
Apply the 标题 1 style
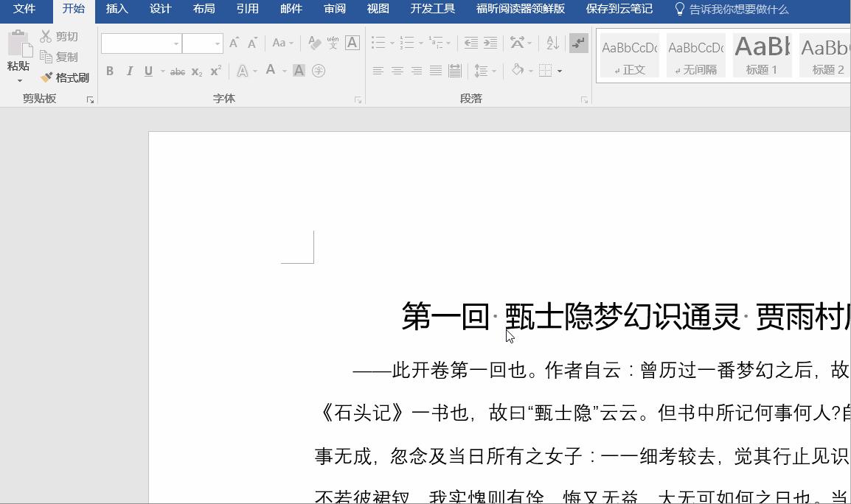(x=761, y=53)
